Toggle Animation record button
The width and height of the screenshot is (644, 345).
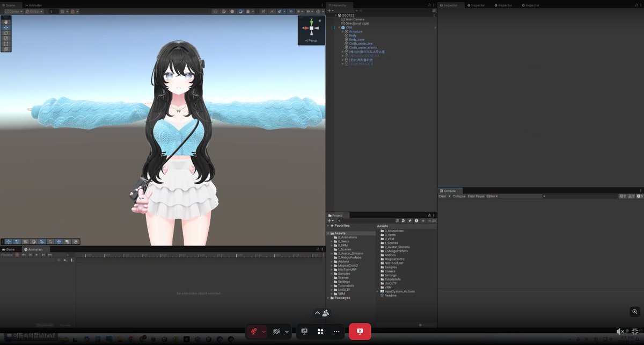click(17, 255)
